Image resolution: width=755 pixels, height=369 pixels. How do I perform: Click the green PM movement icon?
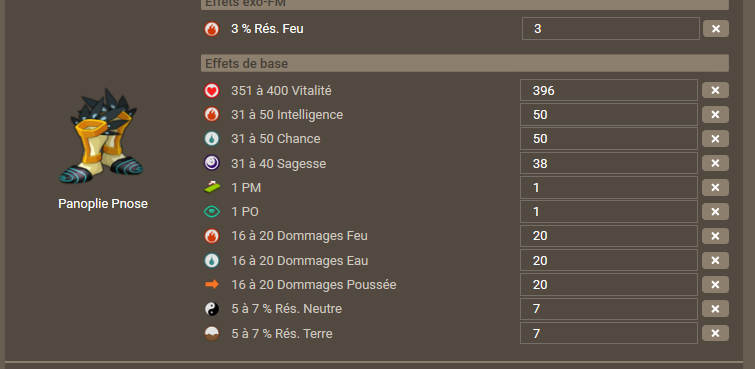pos(211,187)
